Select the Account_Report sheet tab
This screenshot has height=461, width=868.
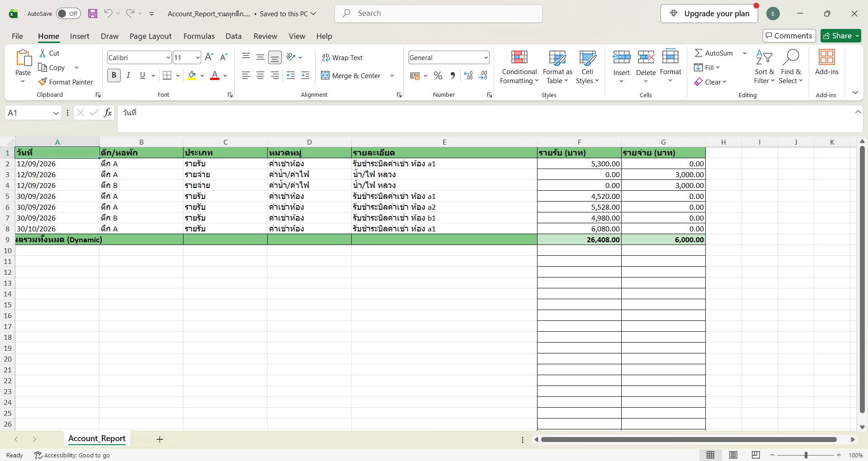point(97,438)
